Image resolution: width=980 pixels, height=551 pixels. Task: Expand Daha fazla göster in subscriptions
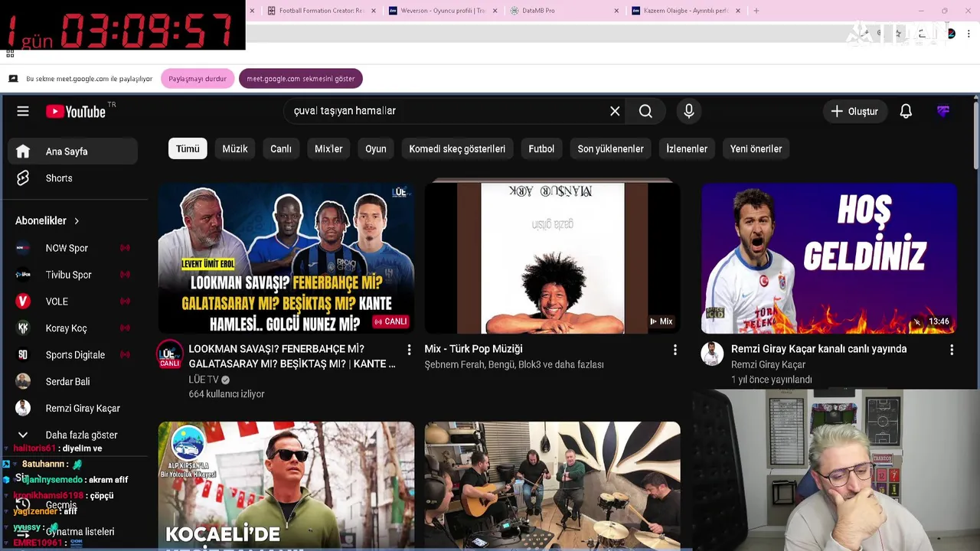73,435
